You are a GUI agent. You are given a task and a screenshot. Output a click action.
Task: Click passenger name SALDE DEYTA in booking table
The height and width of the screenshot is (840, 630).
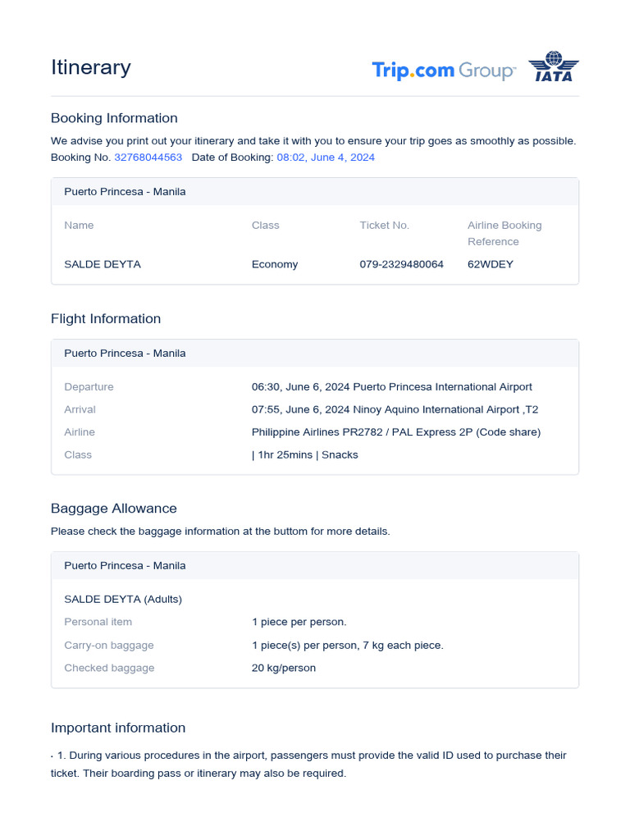tap(103, 264)
